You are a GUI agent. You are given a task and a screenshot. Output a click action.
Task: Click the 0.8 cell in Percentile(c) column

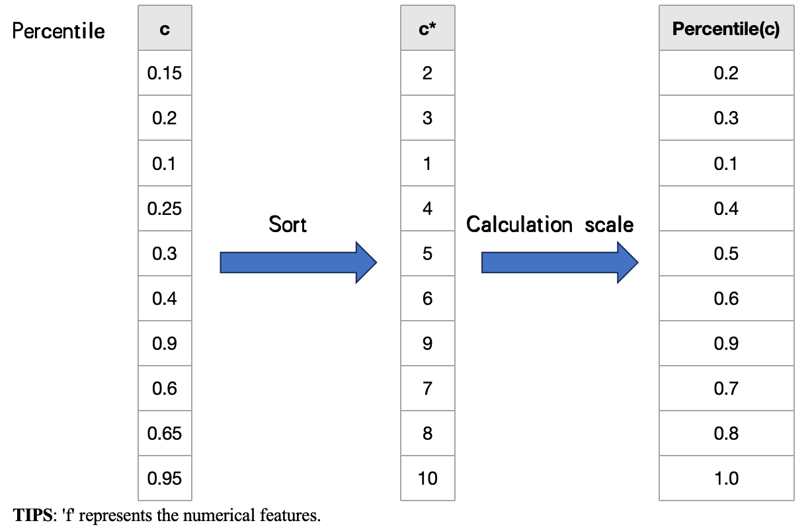726,433
